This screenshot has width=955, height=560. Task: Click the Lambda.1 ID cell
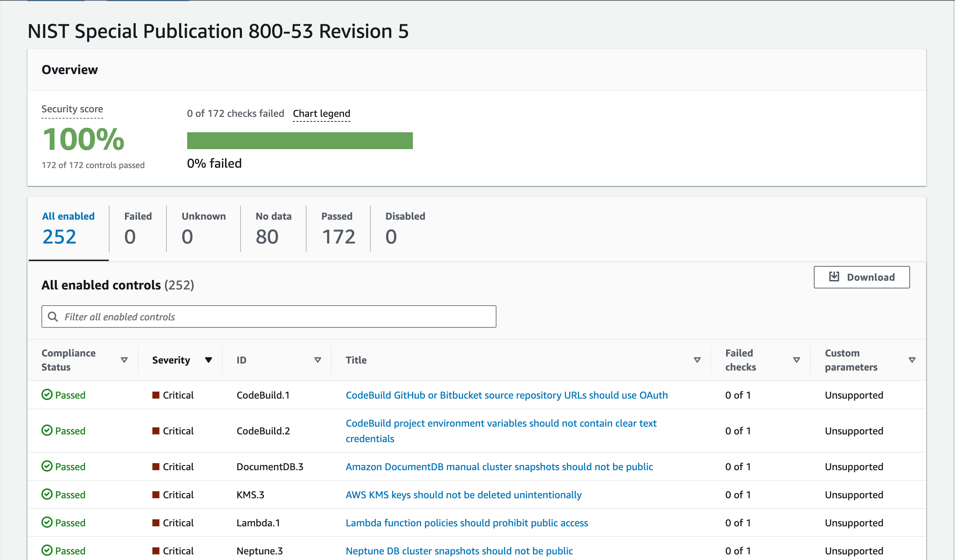click(258, 522)
